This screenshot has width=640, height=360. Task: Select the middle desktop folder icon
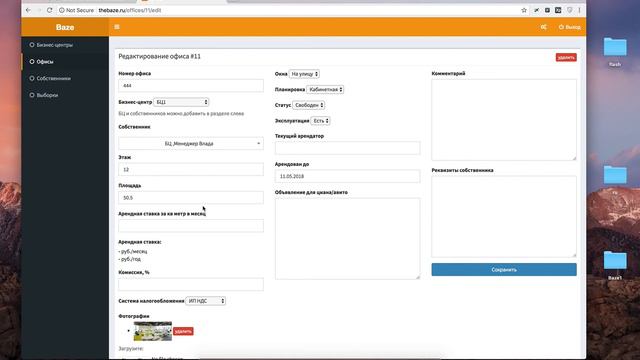[x=615, y=175]
